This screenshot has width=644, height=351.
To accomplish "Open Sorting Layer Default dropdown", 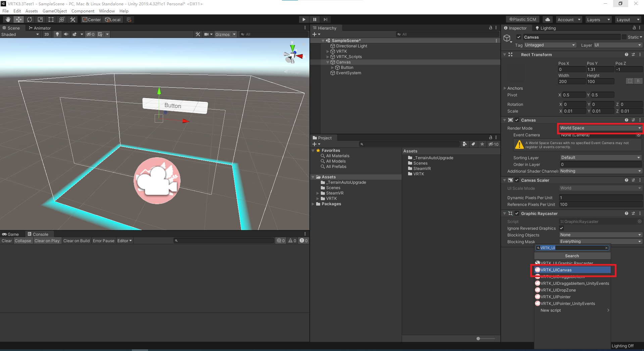I will (600, 158).
